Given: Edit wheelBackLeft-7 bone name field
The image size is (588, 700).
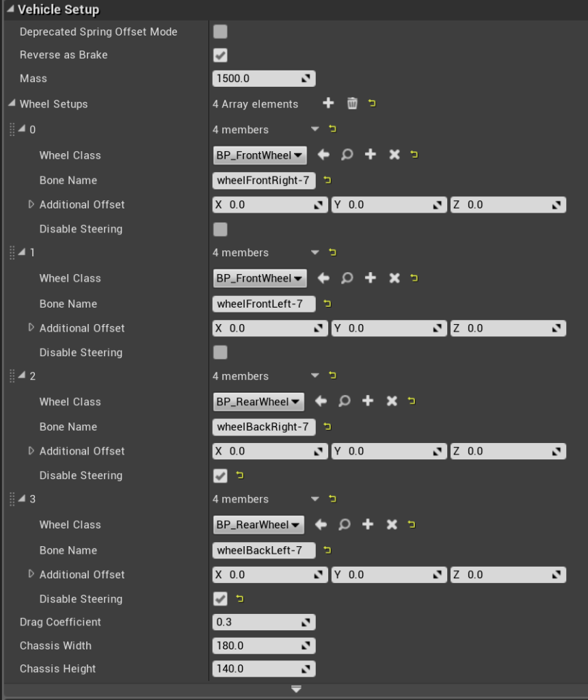Looking at the screenshot, I should (x=263, y=550).
